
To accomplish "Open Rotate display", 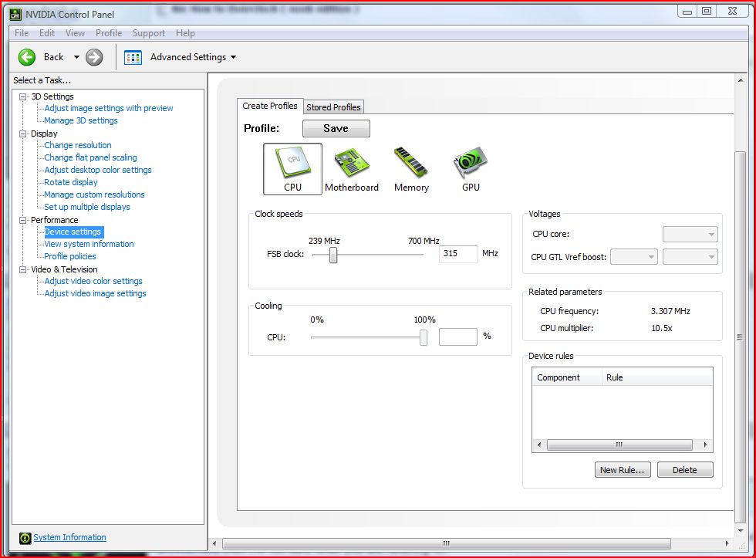I will coord(71,182).
